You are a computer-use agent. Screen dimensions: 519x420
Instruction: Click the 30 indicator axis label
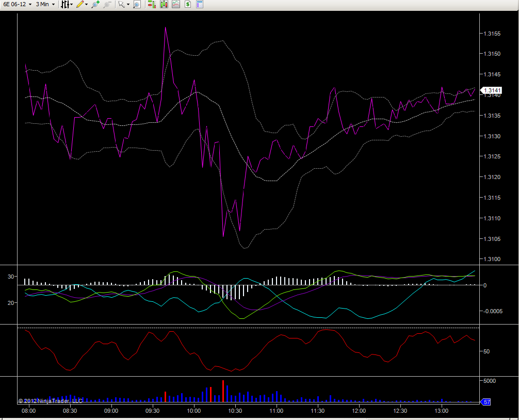click(x=11, y=277)
